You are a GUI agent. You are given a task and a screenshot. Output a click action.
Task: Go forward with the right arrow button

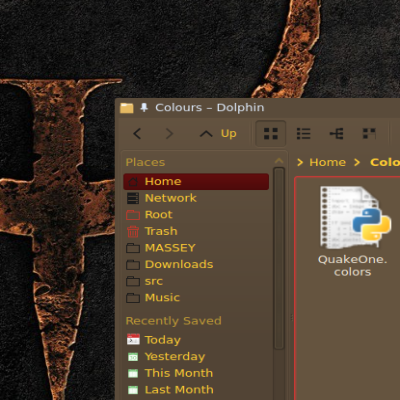[170, 134]
